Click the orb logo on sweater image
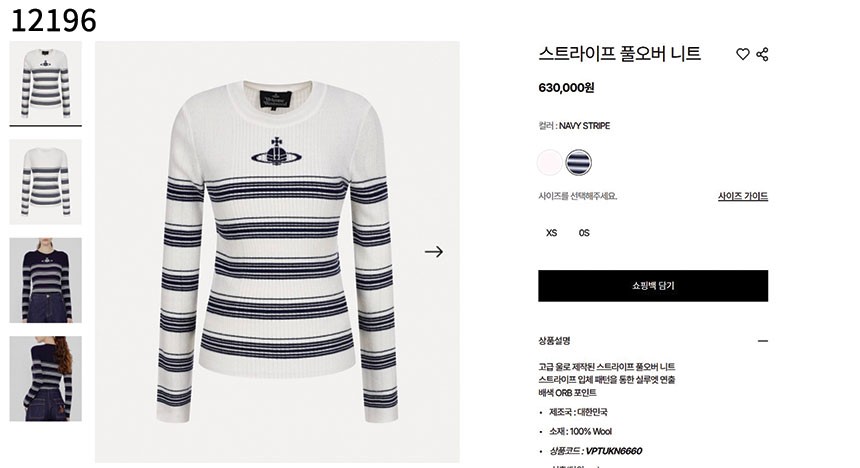Screen dimensions: 860x468 (x=276, y=152)
